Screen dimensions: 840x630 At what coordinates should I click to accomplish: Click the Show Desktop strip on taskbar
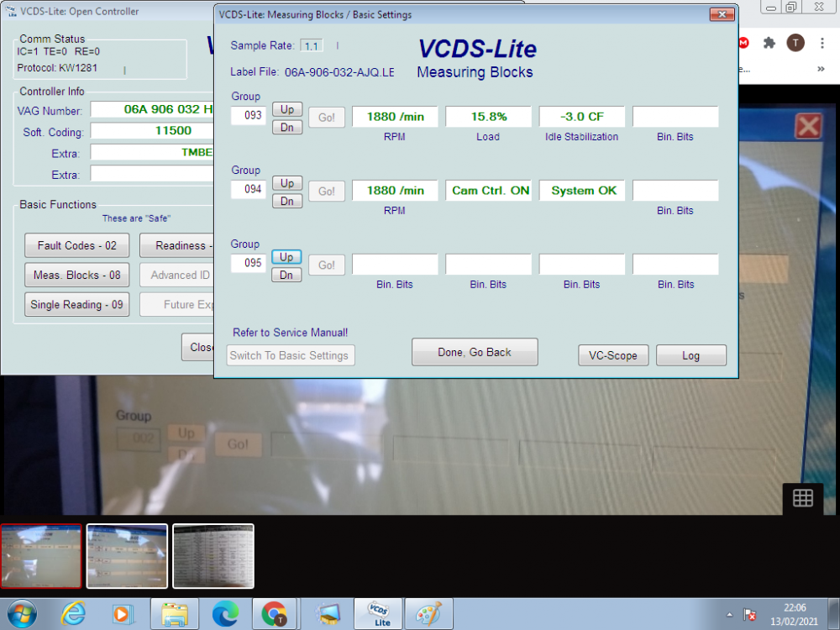tap(835, 614)
